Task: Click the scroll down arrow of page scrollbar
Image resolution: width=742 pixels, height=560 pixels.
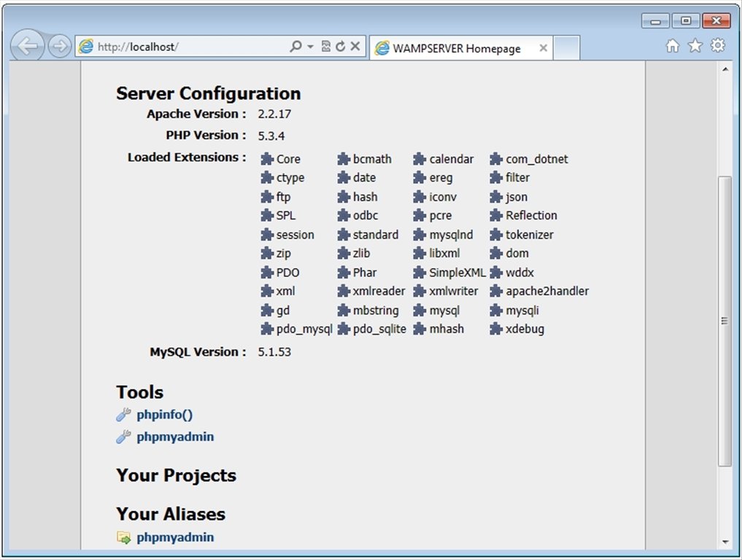Action: (x=725, y=542)
